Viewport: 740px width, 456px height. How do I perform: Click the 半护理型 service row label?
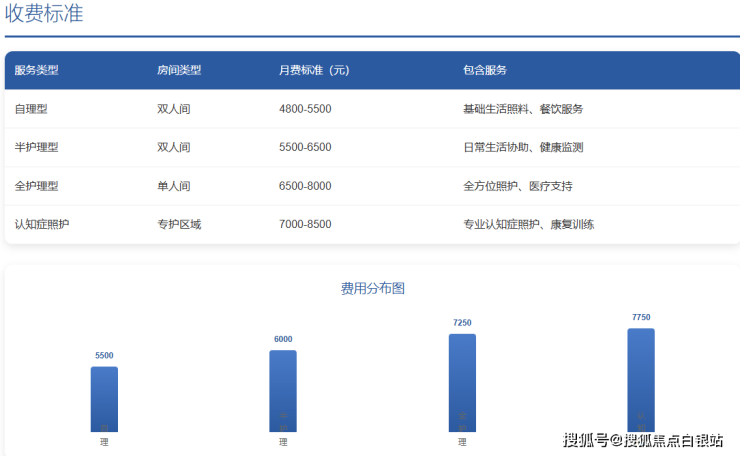(37, 147)
